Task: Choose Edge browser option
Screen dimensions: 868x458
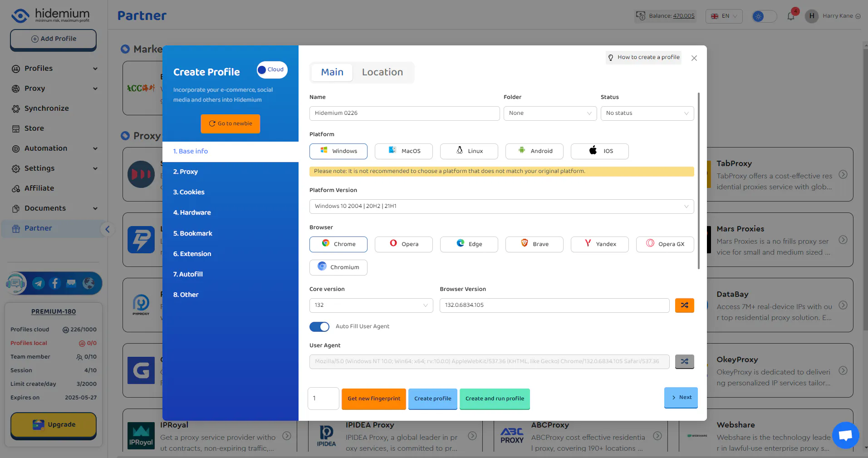Action: click(x=469, y=244)
